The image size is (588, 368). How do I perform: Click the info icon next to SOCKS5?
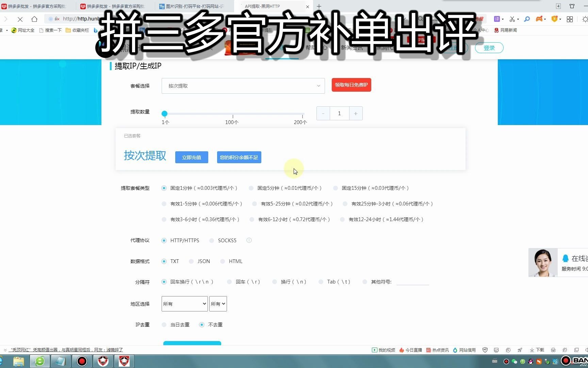click(x=249, y=240)
